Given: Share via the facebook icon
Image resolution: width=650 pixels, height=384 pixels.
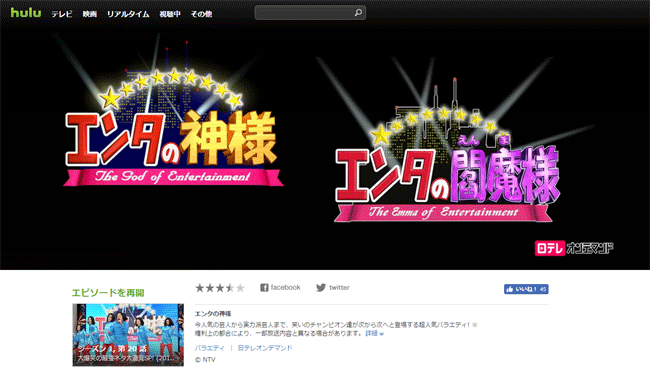Looking at the screenshot, I should (x=264, y=287).
